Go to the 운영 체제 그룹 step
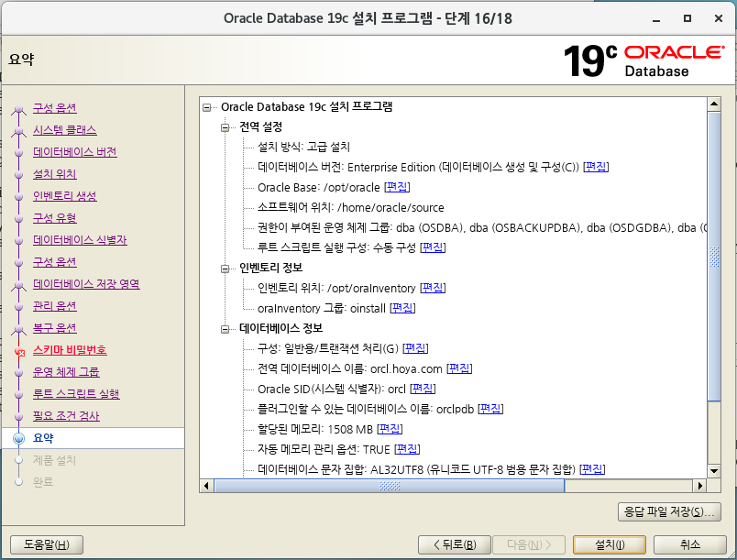 point(66,372)
